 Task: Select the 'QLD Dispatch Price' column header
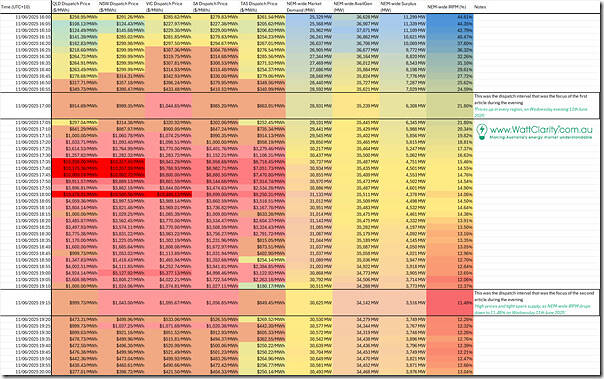click(75, 7)
